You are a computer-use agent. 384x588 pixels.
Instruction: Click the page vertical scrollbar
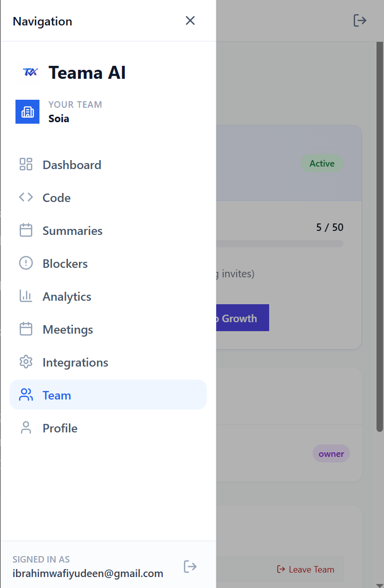tap(380, 236)
